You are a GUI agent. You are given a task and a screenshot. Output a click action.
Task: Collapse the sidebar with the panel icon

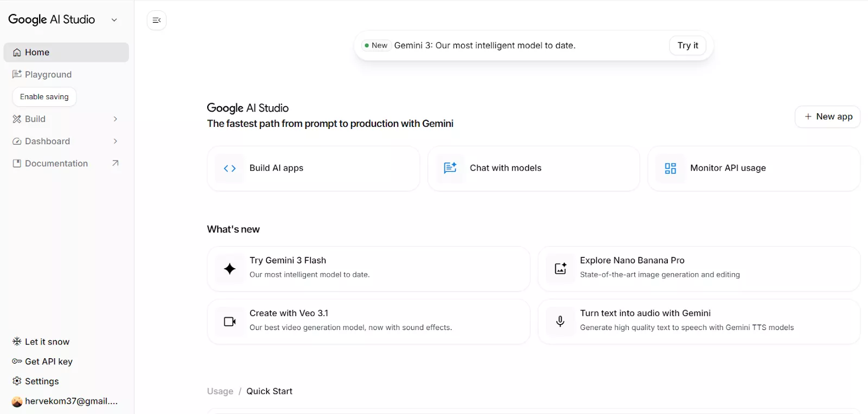point(157,21)
